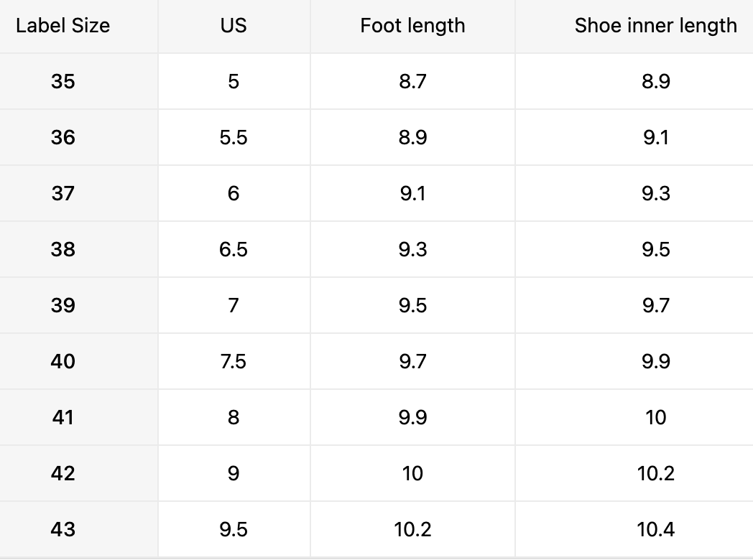Click label size 35 cell
Viewport: 753px width, 560px height.
pyautogui.click(x=63, y=82)
